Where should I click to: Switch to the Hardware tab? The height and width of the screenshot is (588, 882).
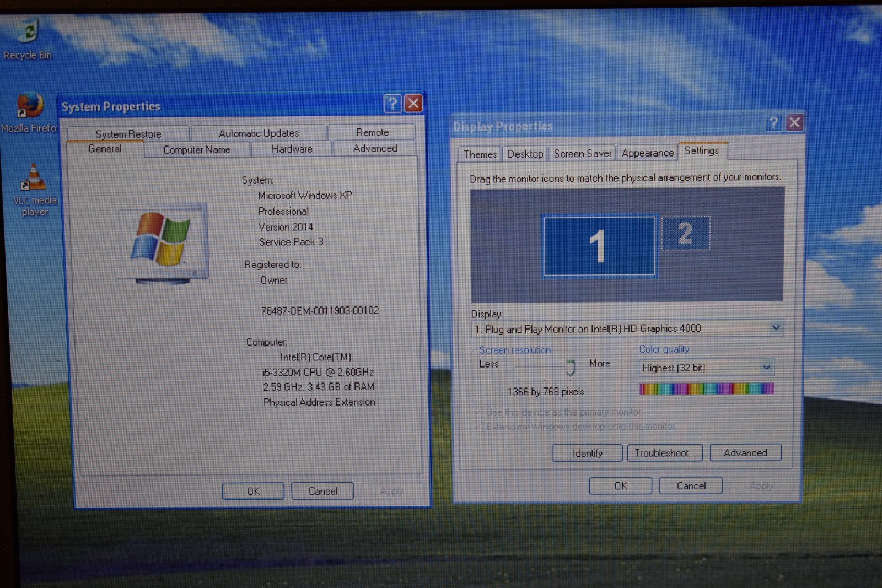pyautogui.click(x=292, y=149)
